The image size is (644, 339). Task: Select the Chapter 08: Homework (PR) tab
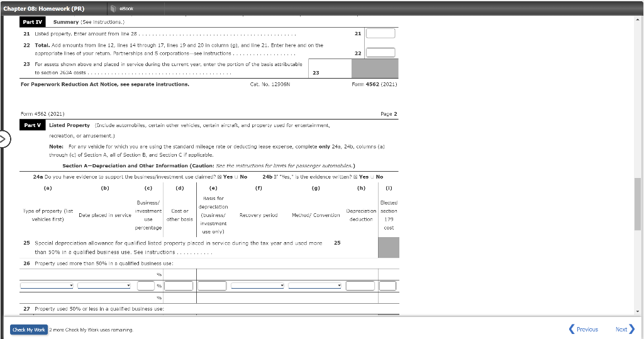(44, 8)
